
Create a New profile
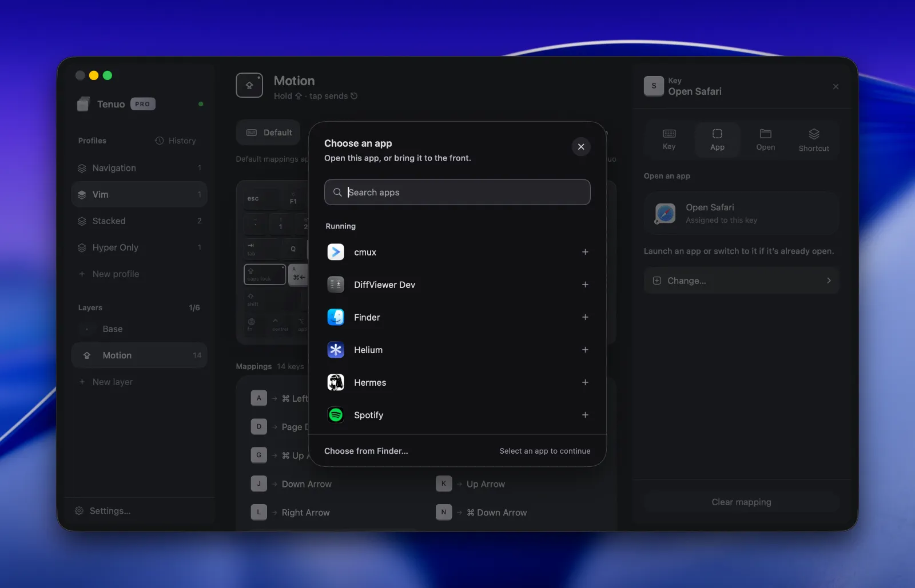[x=109, y=274]
